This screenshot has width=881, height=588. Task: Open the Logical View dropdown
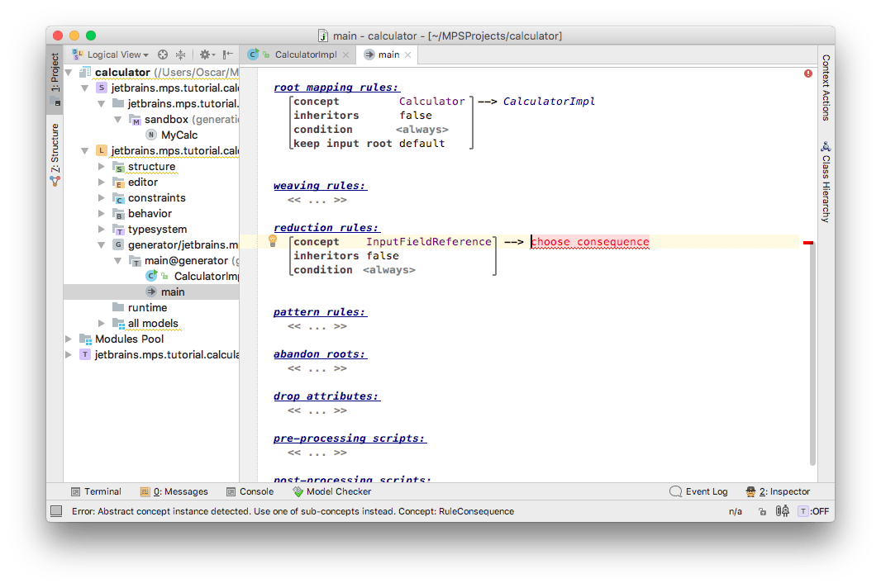pyautogui.click(x=117, y=55)
